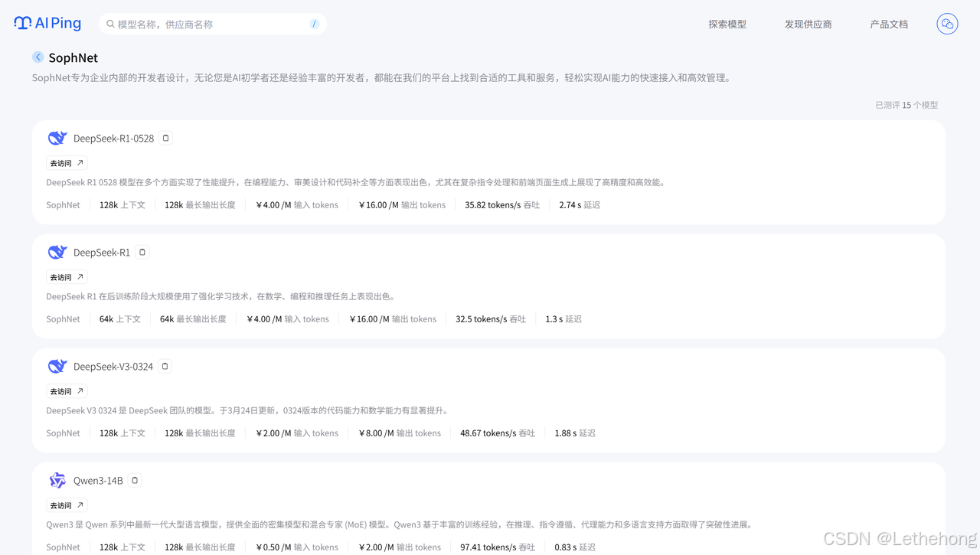
Task: Copy the Qwen3-14B model name
Action: point(135,481)
